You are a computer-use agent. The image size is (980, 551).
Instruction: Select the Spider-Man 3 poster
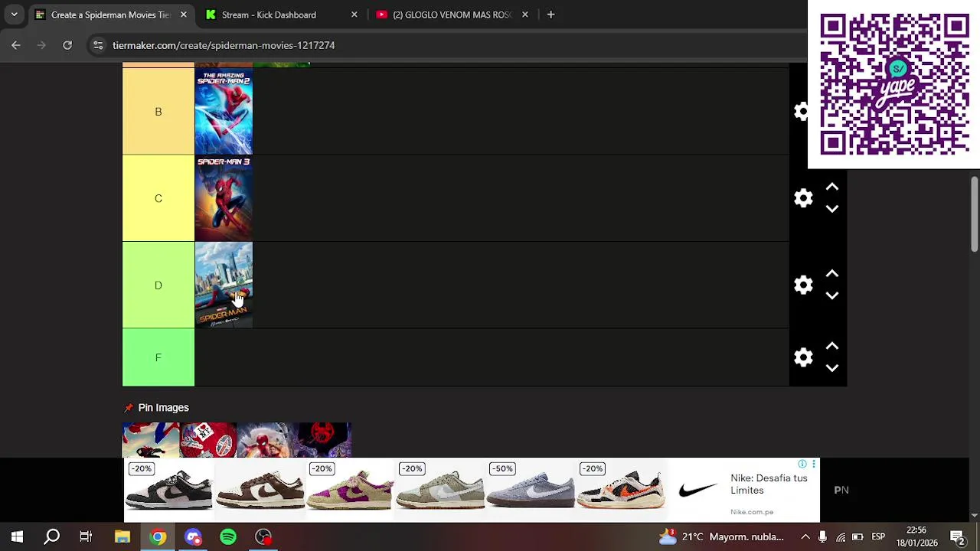[224, 198]
